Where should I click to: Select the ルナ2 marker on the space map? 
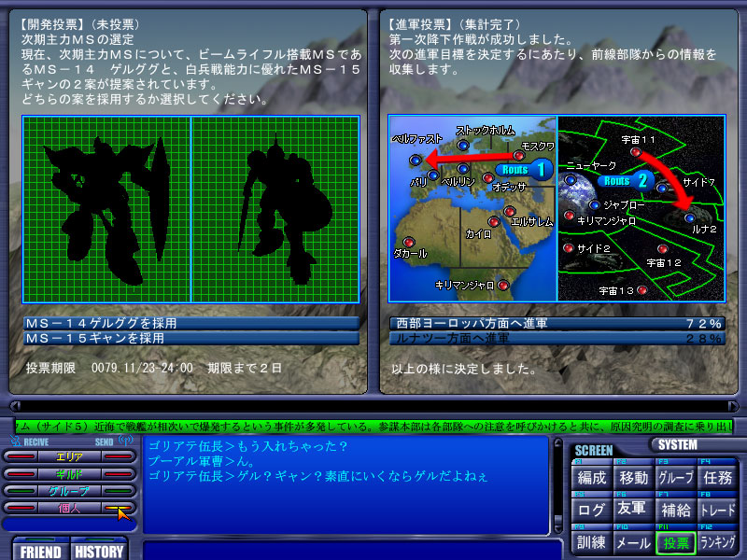[x=689, y=218]
